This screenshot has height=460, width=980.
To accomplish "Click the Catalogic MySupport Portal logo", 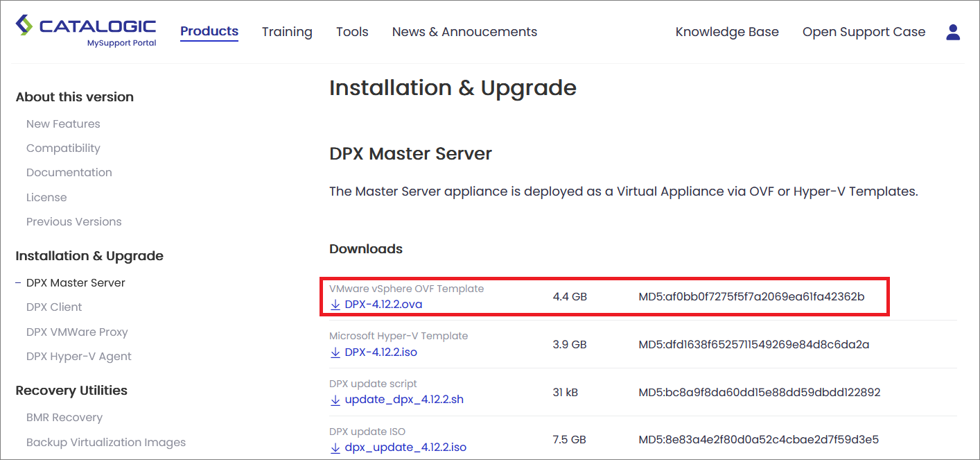I will coord(86,32).
